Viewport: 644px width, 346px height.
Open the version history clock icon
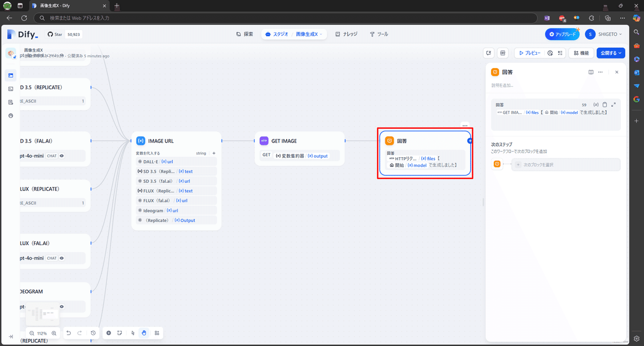(x=93, y=333)
